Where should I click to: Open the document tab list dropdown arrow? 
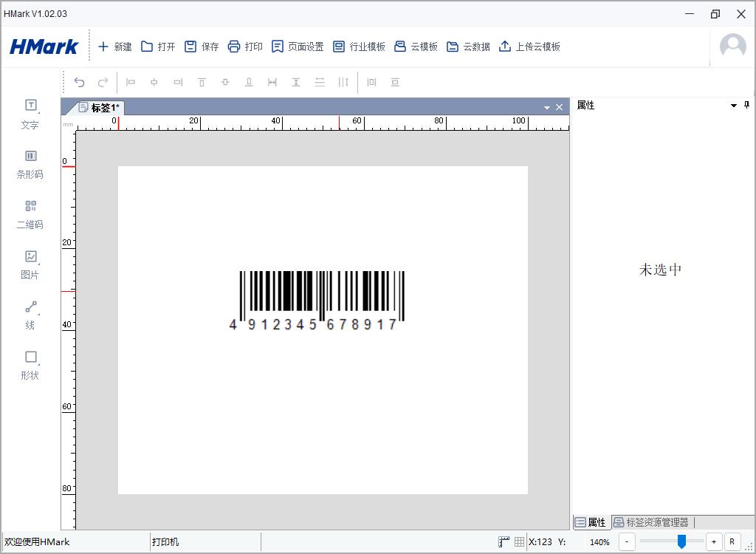tap(547, 107)
